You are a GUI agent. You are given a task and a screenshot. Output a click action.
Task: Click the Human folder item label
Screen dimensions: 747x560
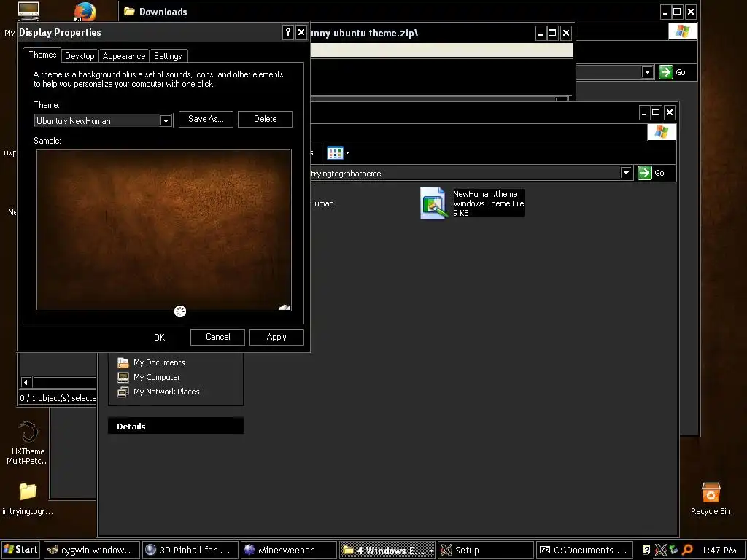click(x=322, y=203)
